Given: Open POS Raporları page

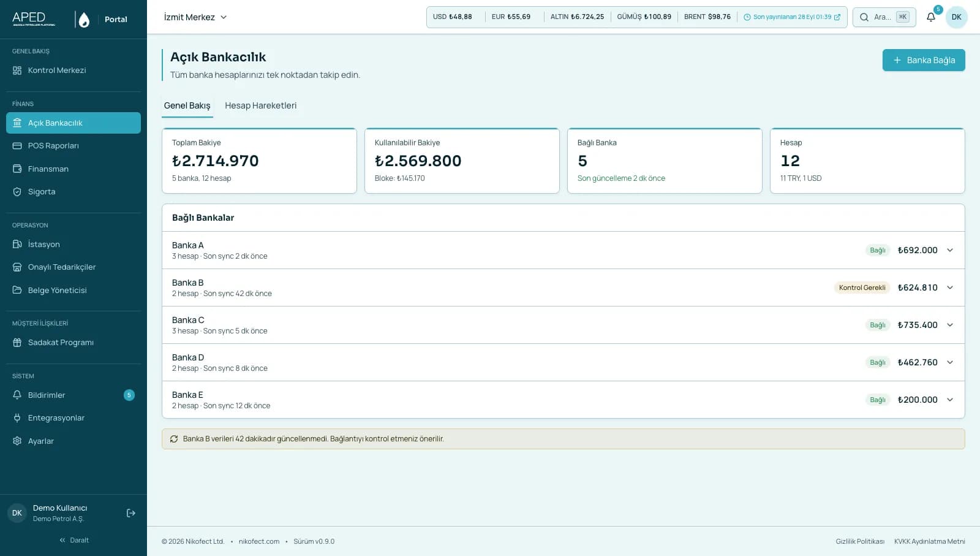Looking at the screenshot, I should 73,146.
